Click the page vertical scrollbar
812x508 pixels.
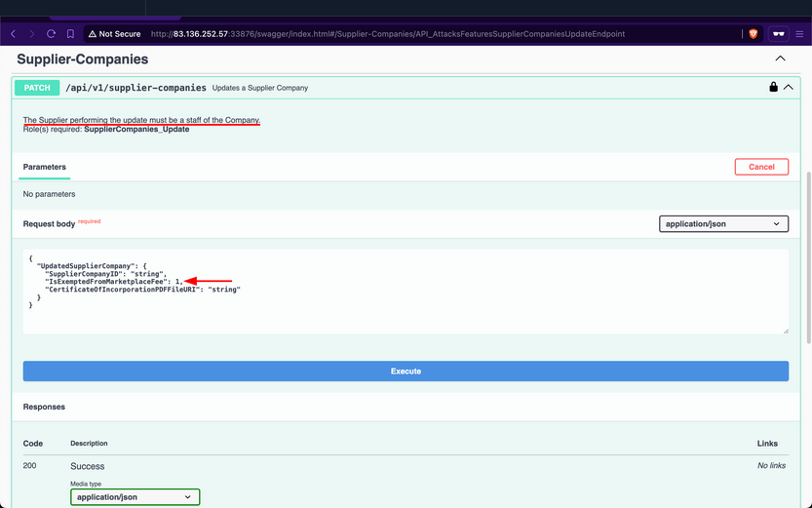click(x=809, y=257)
